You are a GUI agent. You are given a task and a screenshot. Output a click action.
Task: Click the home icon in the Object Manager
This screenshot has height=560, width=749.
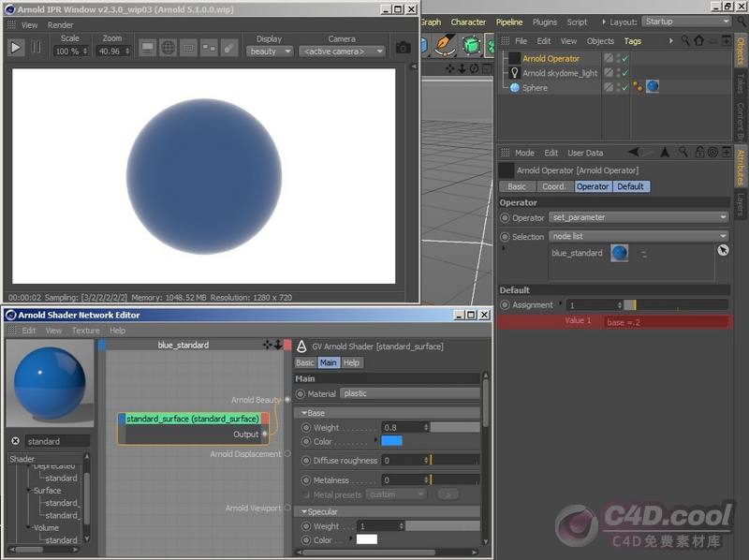coord(698,41)
